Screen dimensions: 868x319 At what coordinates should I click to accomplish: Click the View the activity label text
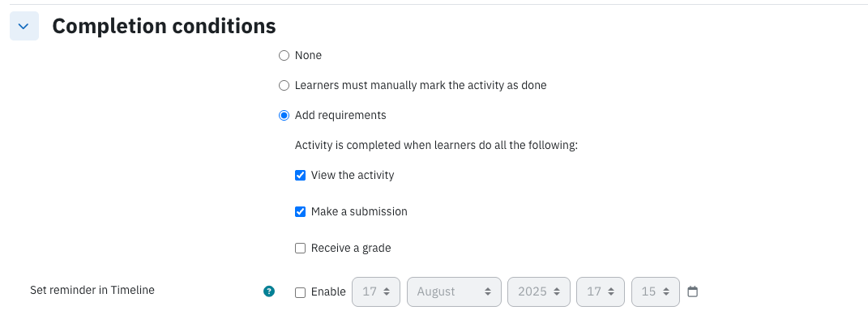click(x=353, y=175)
